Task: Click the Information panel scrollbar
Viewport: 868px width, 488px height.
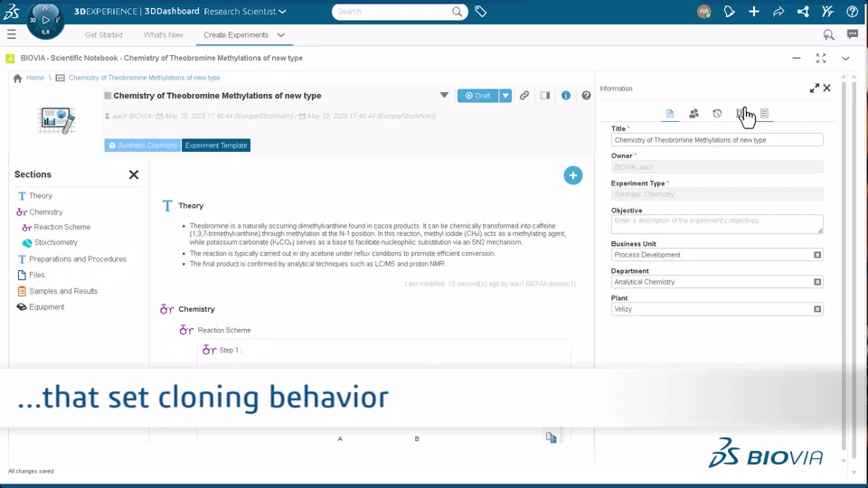Action: coord(844,266)
